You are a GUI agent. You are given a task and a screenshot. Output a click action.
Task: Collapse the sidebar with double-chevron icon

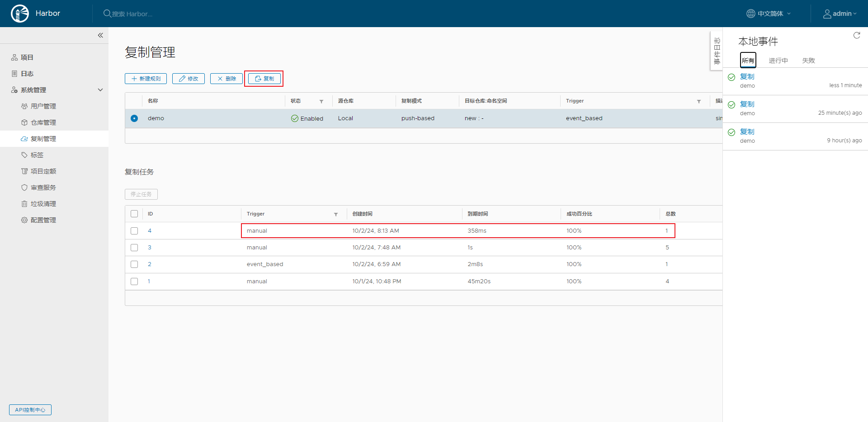click(x=100, y=35)
